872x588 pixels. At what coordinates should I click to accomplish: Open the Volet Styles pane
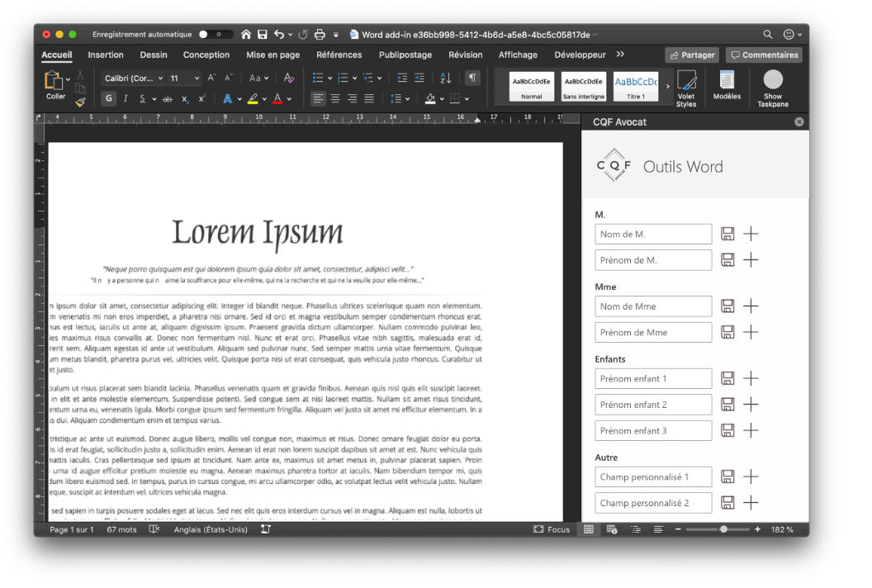[685, 88]
